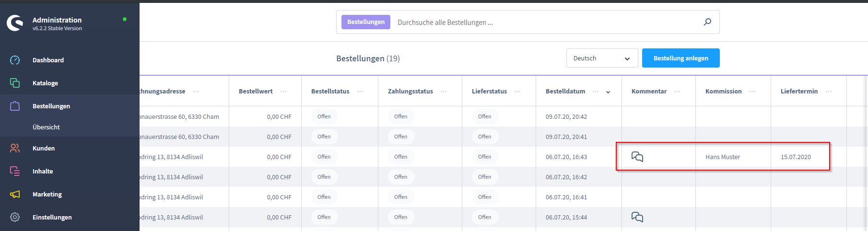Click the Marketing megaphone icon

pyautogui.click(x=15, y=194)
